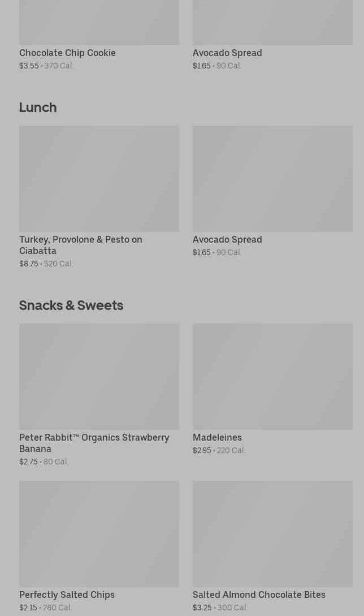Select Avocado Spread next to Chocolate Chip Cookie

[x=227, y=53]
